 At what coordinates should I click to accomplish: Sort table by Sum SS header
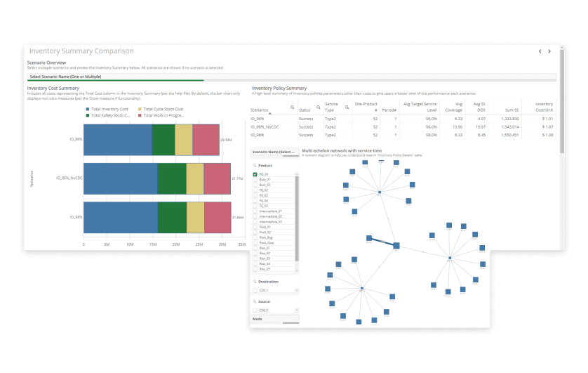512,110
